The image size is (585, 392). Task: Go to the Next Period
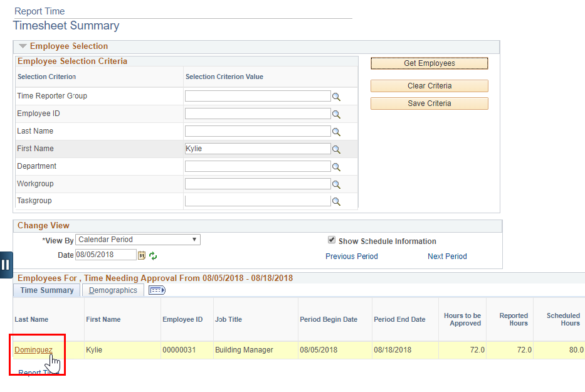447,256
